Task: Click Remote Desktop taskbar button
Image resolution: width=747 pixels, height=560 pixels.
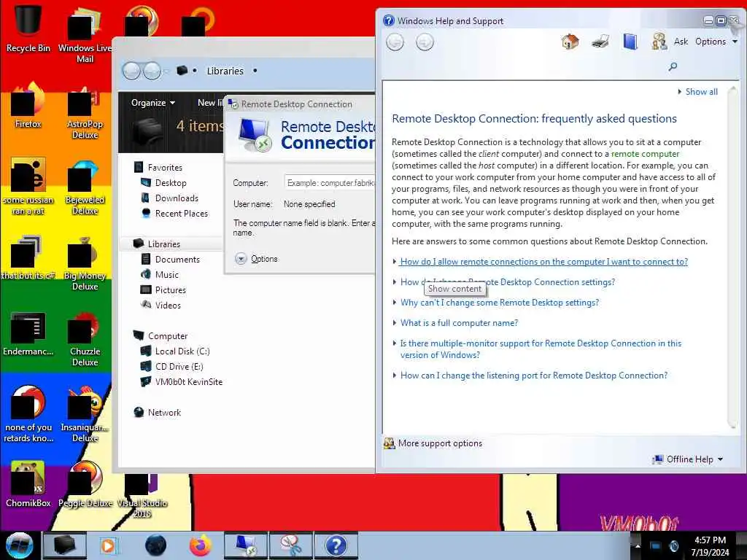Action: (x=246, y=545)
